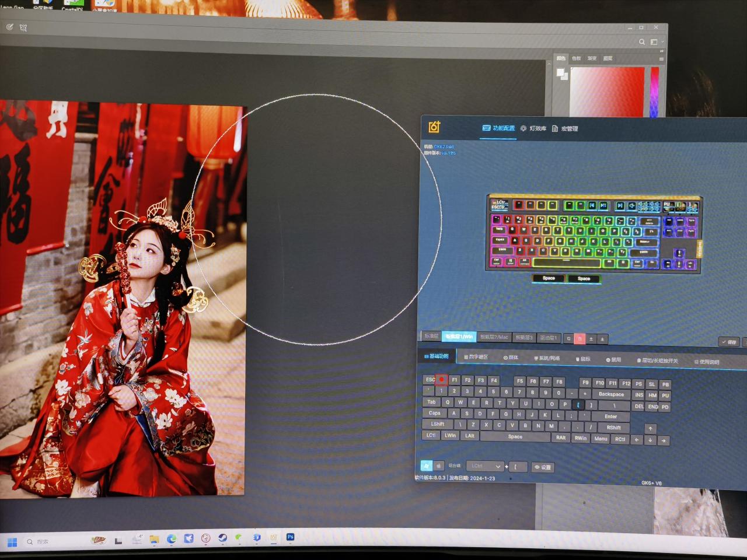Click the download layer config icon
Screen dimensions: 747x560
click(x=602, y=339)
